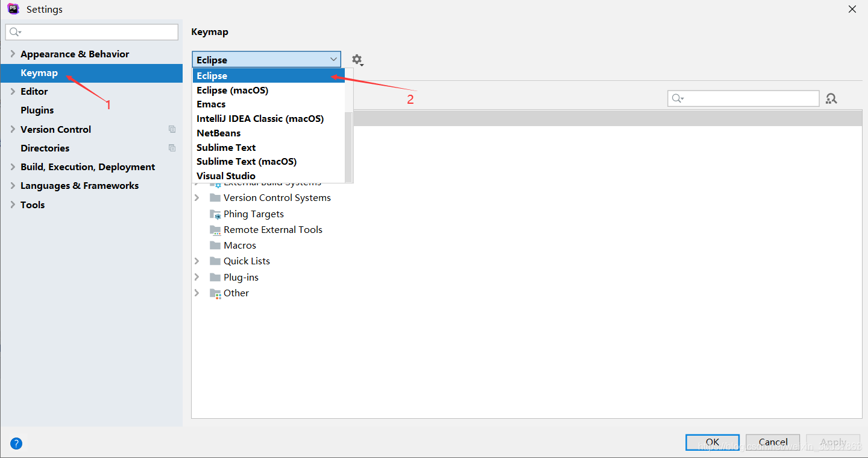868x458 pixels.
Task: Expand the Plug-ins keymap group
Action: (x=197, y=278)
